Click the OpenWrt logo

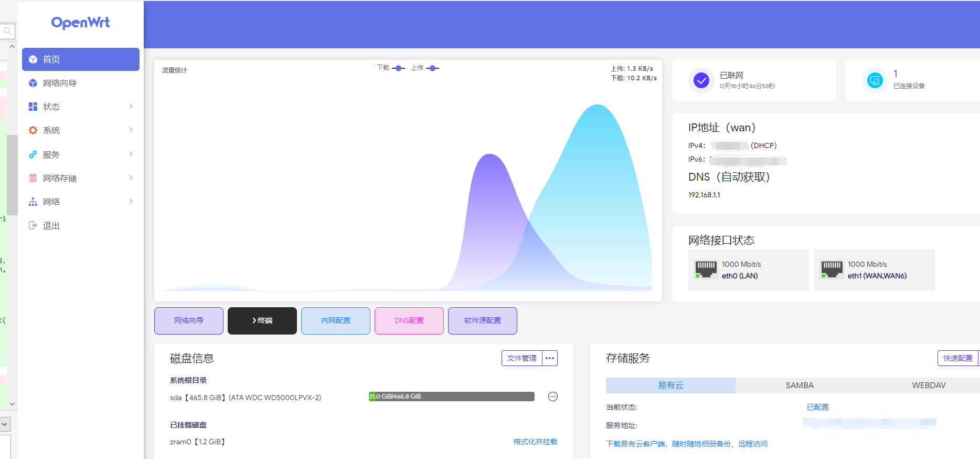point(80,23)
